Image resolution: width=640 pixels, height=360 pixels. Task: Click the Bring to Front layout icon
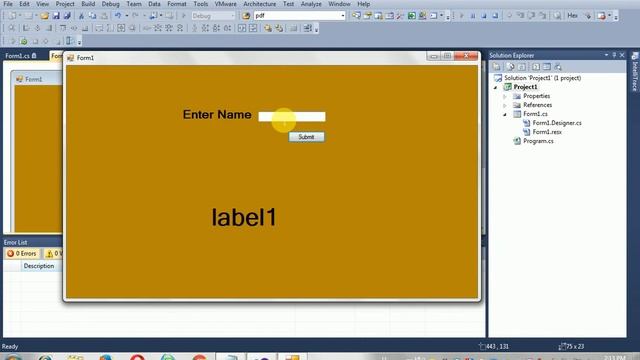coord(268,28)
